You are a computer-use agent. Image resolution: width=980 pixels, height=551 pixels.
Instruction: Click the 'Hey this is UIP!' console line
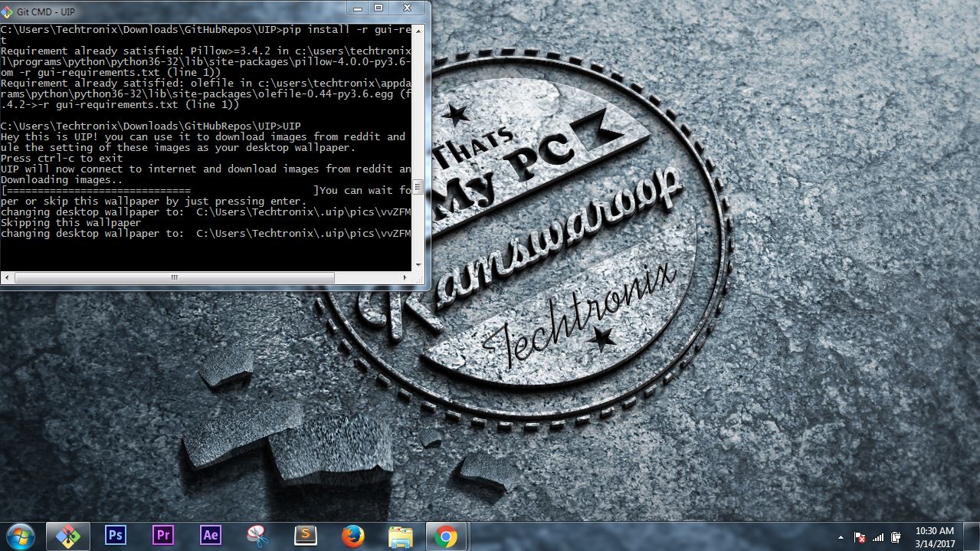pos(205,136)
